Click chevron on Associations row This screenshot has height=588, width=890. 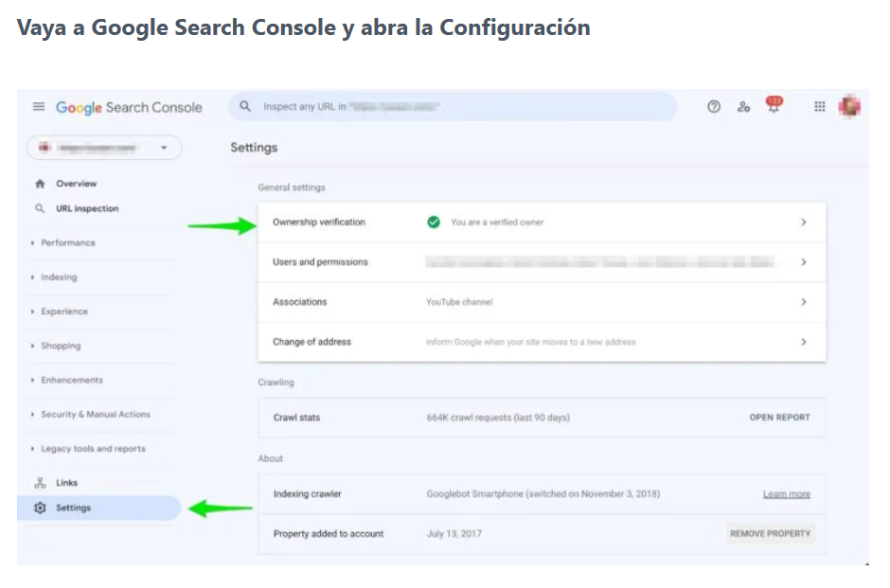pyautogui.click(x=804, y=302)
